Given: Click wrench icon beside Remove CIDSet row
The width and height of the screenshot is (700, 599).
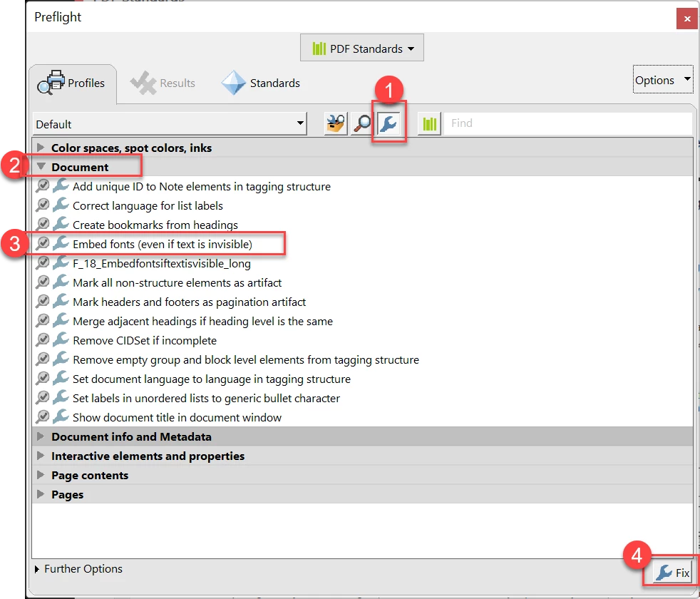Looking at the screenshot, I should [61, 339].
